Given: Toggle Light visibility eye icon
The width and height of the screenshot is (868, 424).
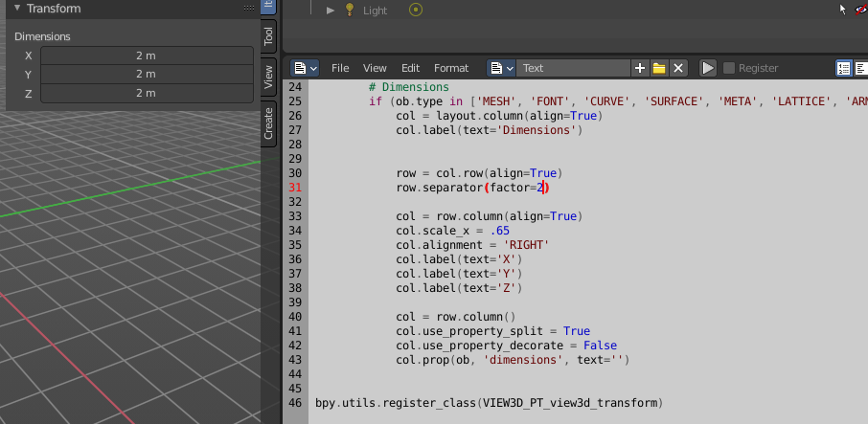Looking at the screenshot, I should 861,9.
